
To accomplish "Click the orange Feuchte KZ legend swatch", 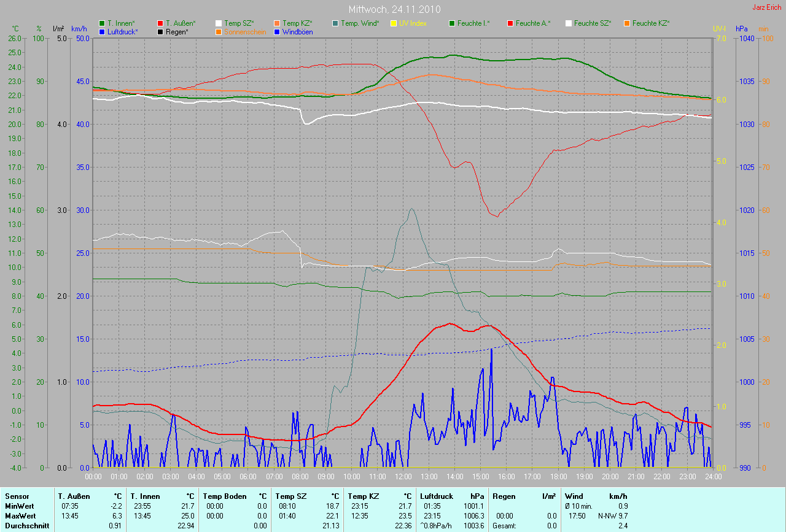I will (x=627, y=23).
